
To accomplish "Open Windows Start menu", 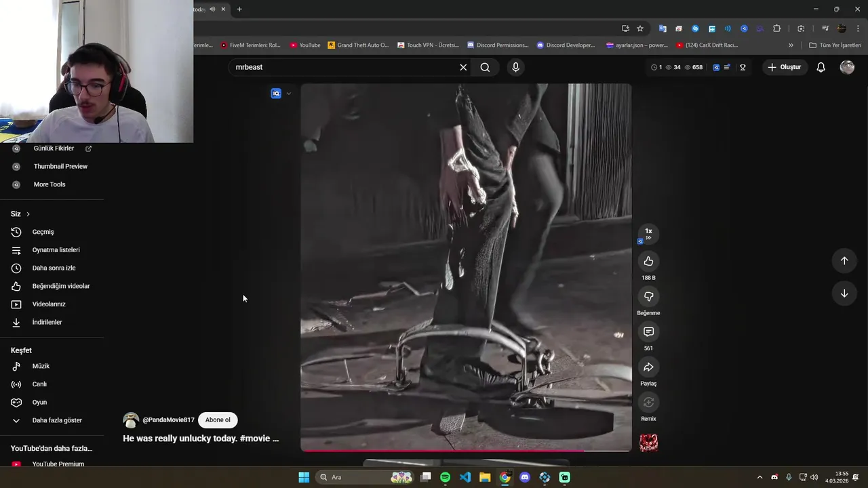I will click(304, 477).
